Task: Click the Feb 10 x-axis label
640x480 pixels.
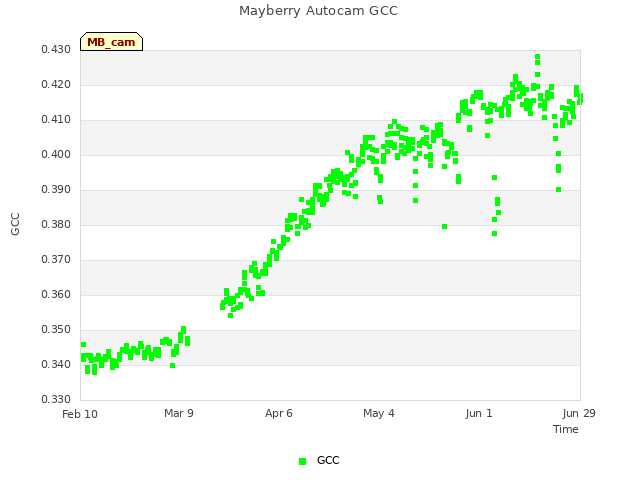Action: click(x=80, y=414)
